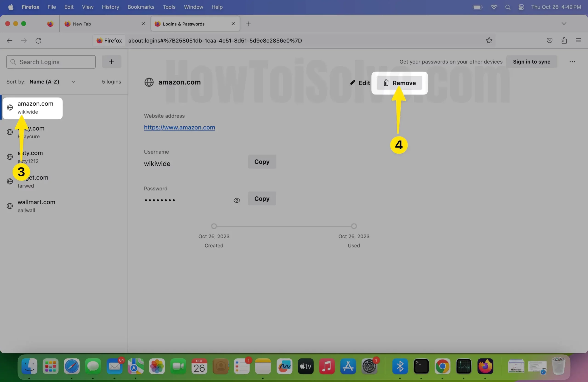
Task: Open Trash from the Dock
Action: pos(559,366)
